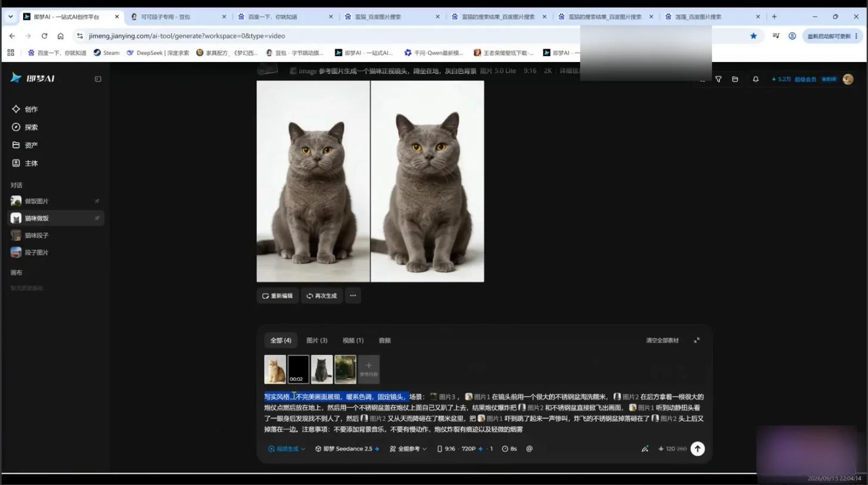Image resolution: width=868 pixels, height=485 pixels.
Task: Click 清空全部素材 link
Action: coord(662,340)
